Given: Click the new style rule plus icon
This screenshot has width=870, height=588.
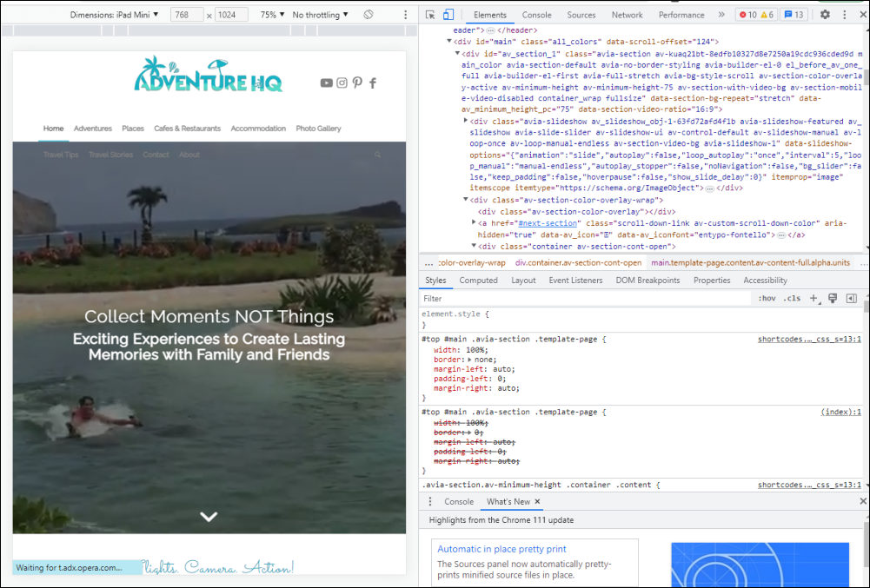Looking at the screenshot, I should (813, 298).
